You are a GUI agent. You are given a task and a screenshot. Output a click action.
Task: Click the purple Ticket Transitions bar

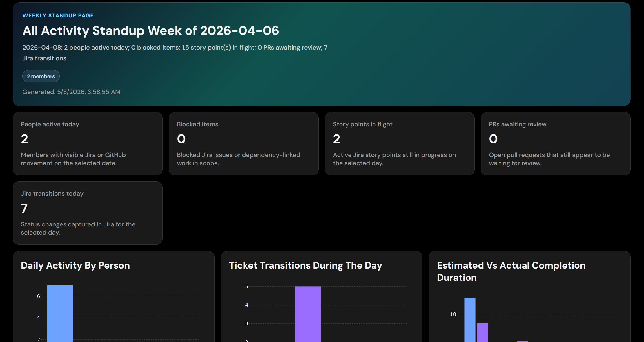(x=308, y=314)
